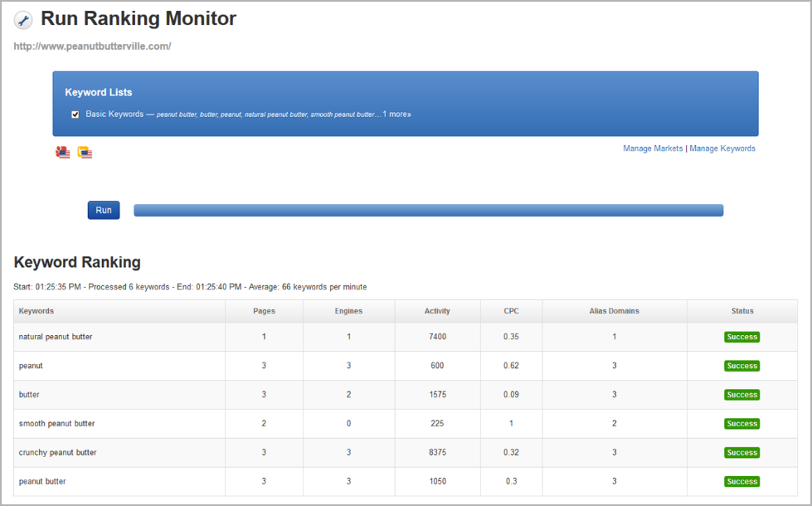Open the peanutbutterville.com URL
Screen dimensions: 812x506
click(x=92, y=46)
